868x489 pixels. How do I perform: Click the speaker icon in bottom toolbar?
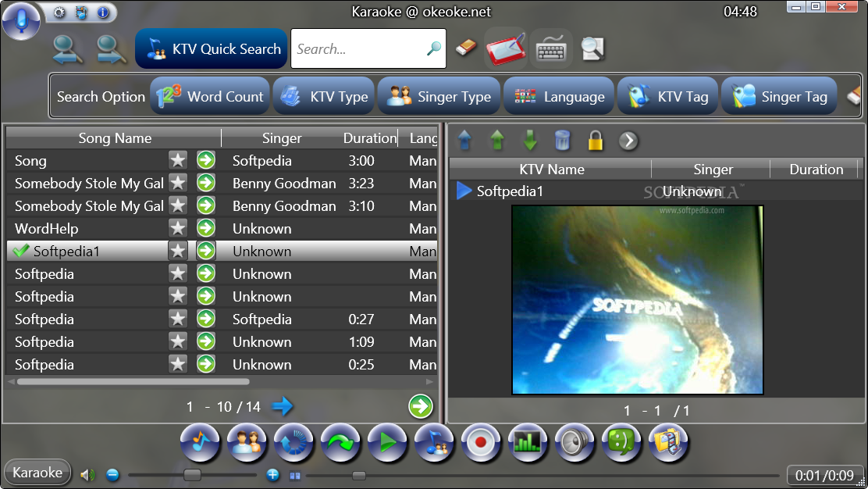click(575, 442)
